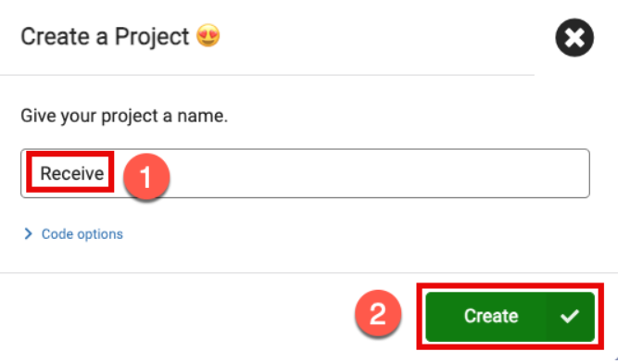Close the Create a Project dialog
Viewport: 642px width, 364px height.
point(574,37)
